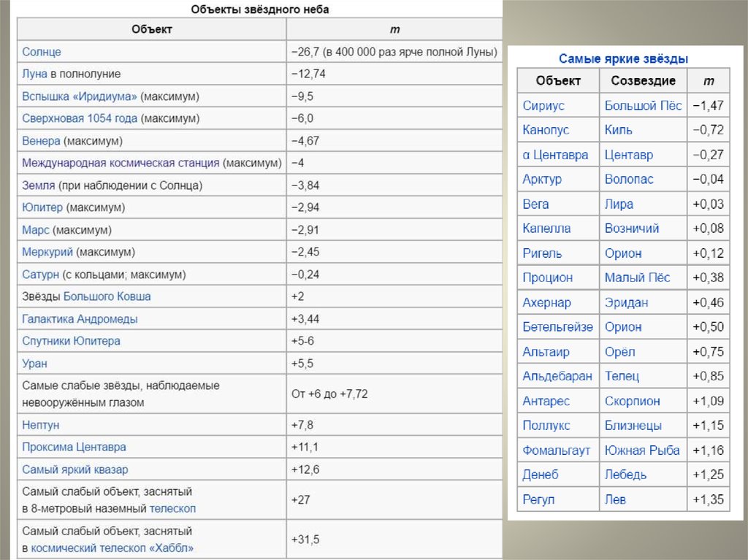Follow the Меркурий link

click(47, 252)
